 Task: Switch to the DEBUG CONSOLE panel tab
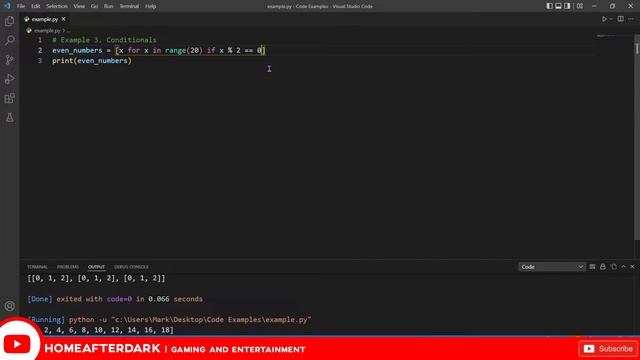(x=131, y=267)
